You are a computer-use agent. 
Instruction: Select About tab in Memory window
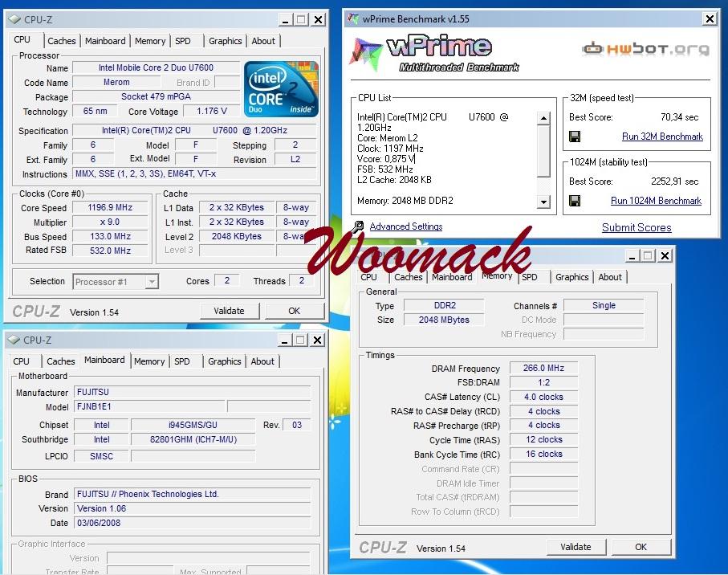[x=609, y=277]
